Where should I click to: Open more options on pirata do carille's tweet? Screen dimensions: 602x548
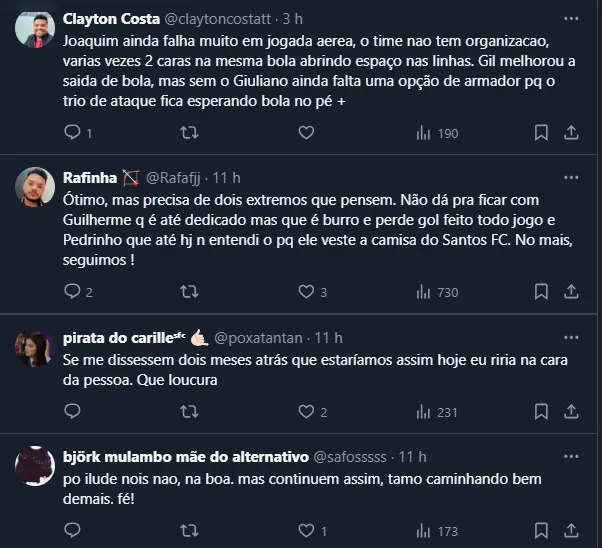click(570, 337)
